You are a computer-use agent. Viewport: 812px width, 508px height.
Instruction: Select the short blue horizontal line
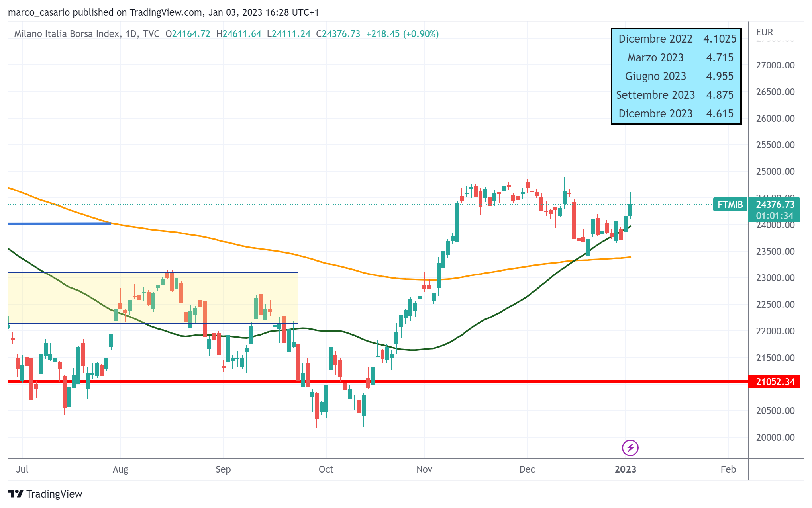tap(60, 224)
